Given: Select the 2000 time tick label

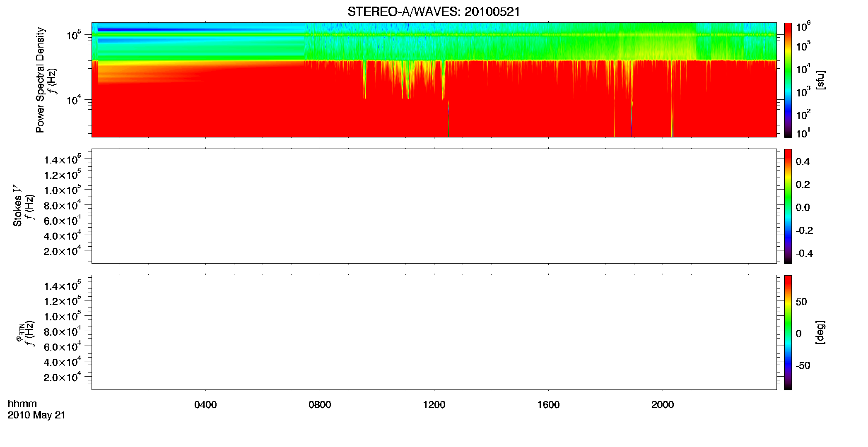Looking at the screenshot, I should (663, 405).
